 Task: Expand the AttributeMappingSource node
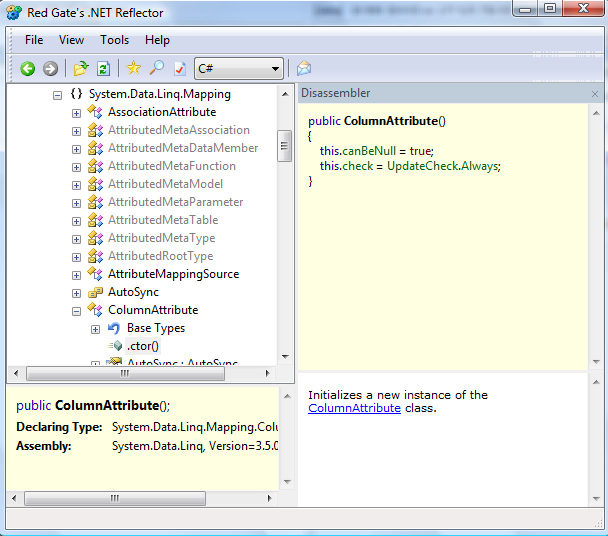tap(76, 275)
